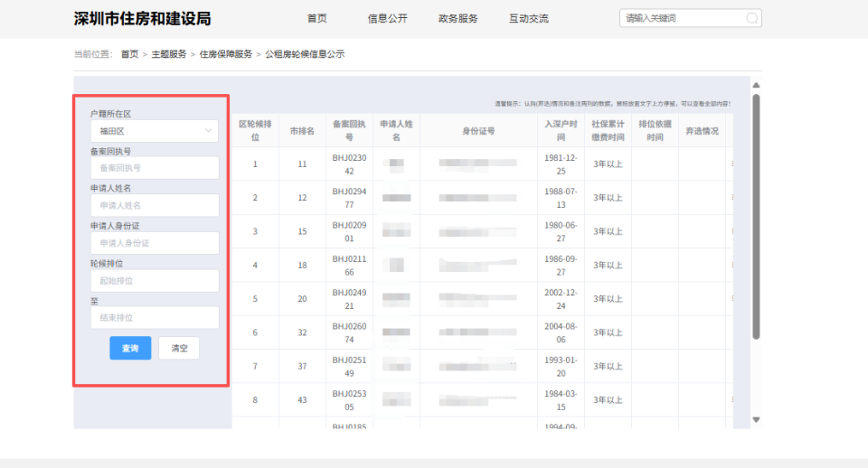Open the 户籍所在区 dropdown showing 福田区
This screenshot has width=868, height=468.
pos(155,131)
